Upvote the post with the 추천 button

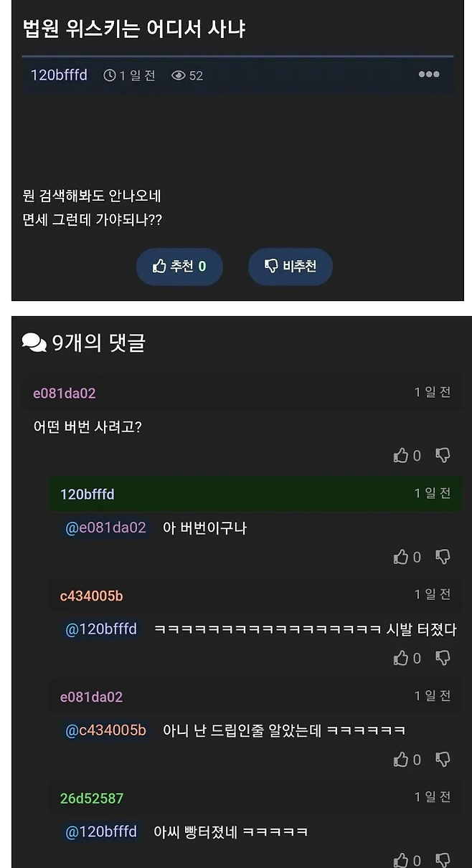pyautogui.click(x=179, y=266)
